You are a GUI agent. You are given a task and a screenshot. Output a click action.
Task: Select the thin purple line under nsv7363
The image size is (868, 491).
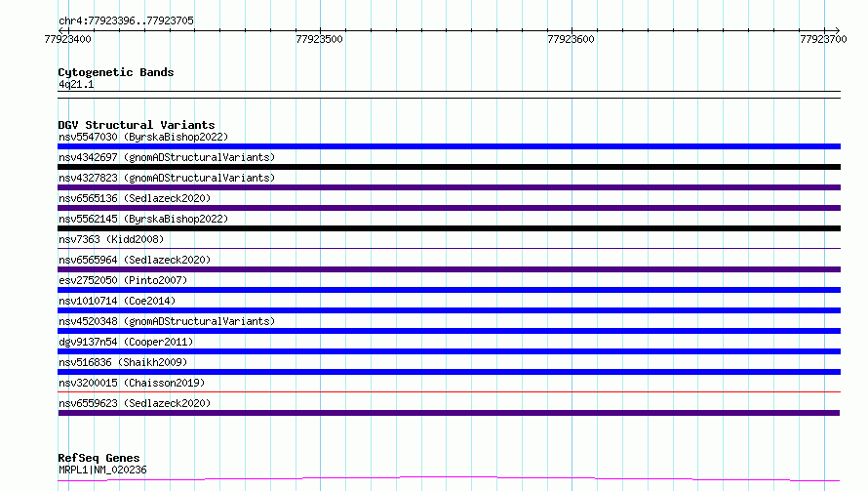point(449,248)
